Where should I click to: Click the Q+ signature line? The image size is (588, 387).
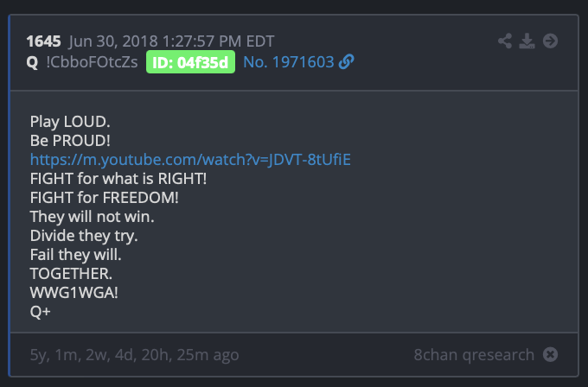tap(40, 312)
